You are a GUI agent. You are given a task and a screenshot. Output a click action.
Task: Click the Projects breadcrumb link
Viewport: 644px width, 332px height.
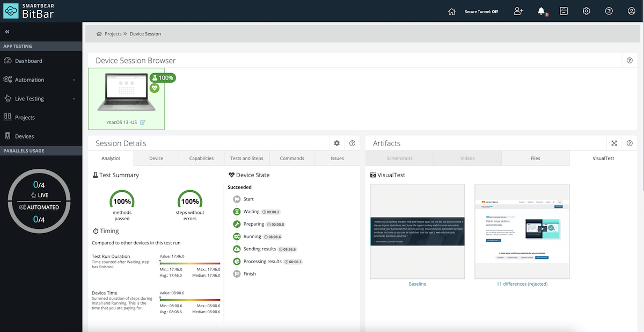[x=113, y=34]
